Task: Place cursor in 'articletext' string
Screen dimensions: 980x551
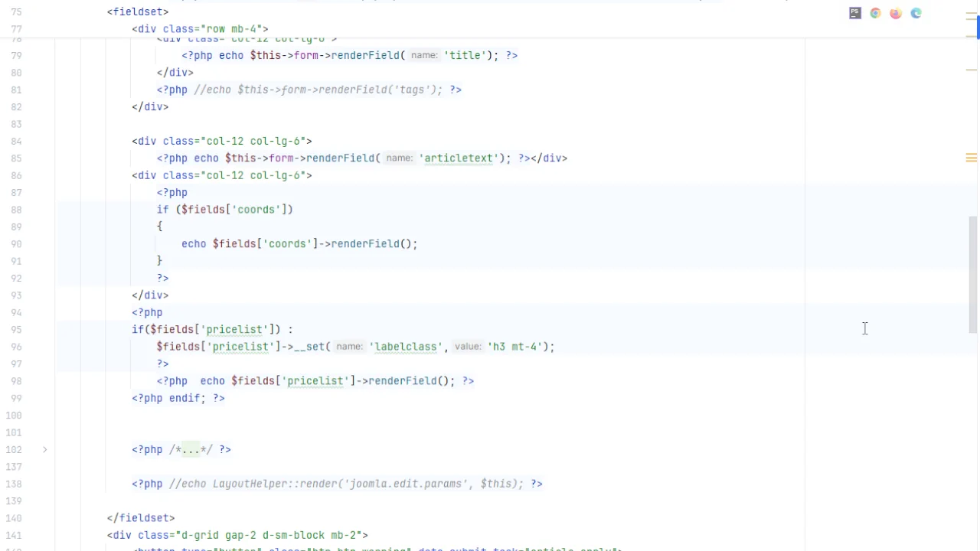Action: coord(459,158)
